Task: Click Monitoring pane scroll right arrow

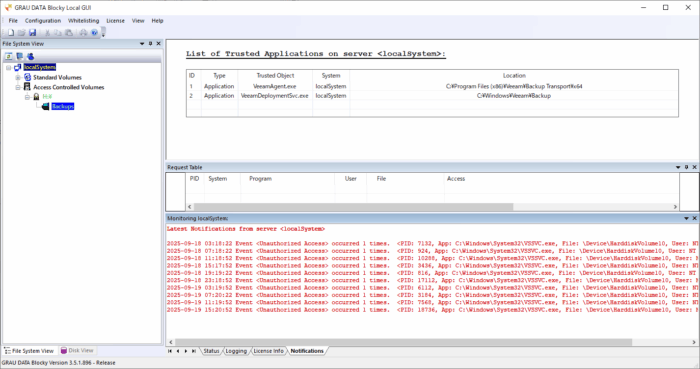Action: (695, 342)
